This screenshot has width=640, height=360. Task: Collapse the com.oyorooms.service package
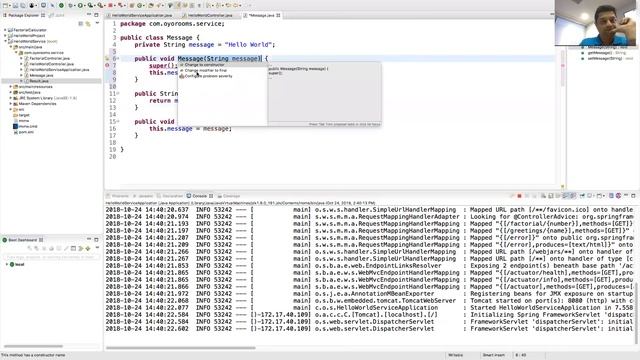(x=16, y=53)
